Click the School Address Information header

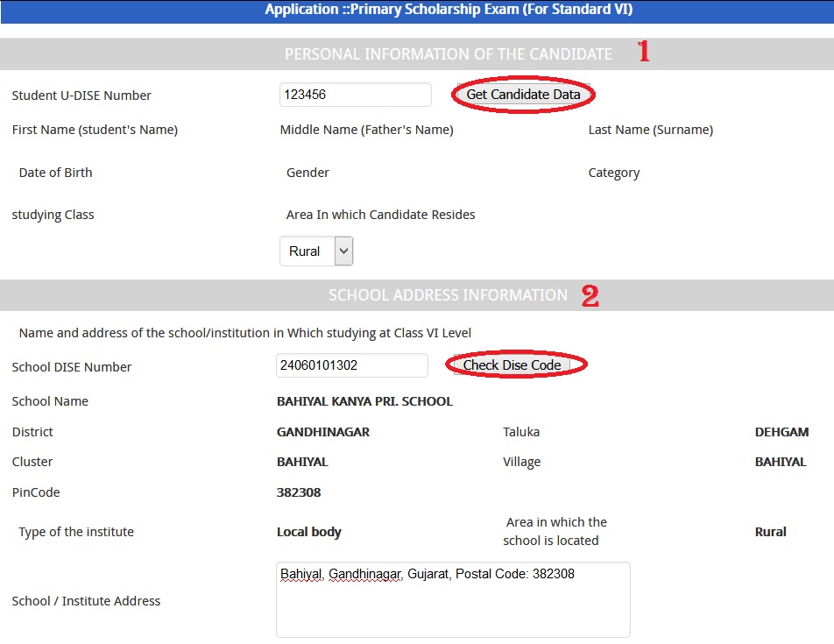(448, 295)
